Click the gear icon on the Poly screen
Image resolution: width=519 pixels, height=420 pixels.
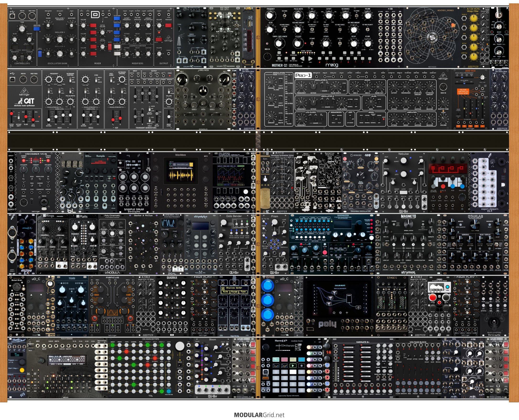(340, 313)
